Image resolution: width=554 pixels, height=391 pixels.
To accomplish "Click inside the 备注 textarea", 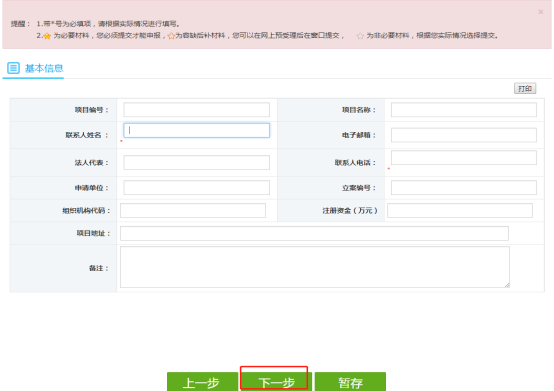I will tap(315, 267).
